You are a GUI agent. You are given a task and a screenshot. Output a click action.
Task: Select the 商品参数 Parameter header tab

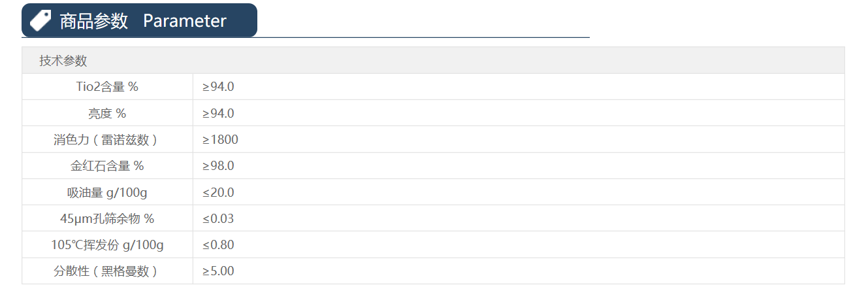coord(139,20)
